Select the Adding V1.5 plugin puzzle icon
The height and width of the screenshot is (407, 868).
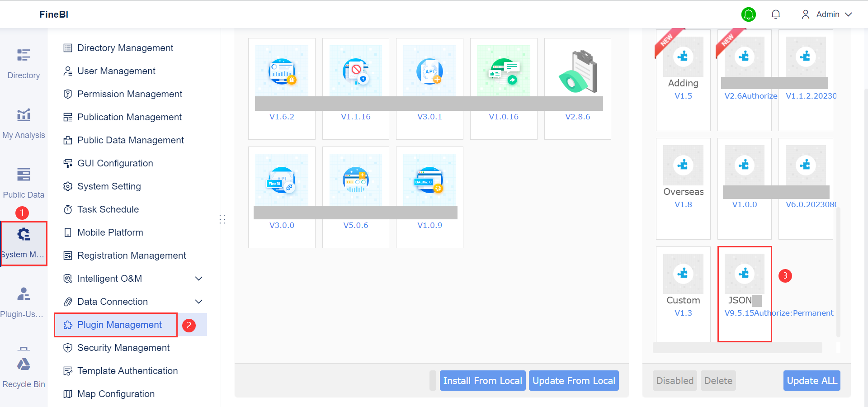click(683, 56)
